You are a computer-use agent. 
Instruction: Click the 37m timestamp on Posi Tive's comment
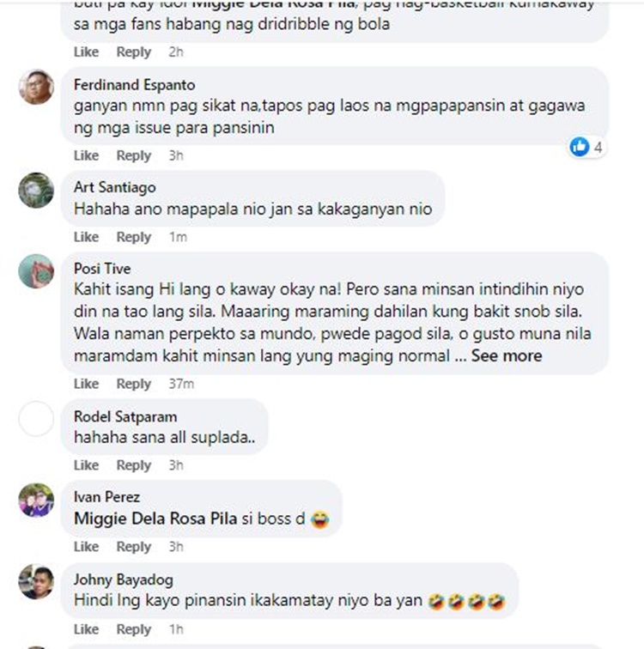pos(181,384)
